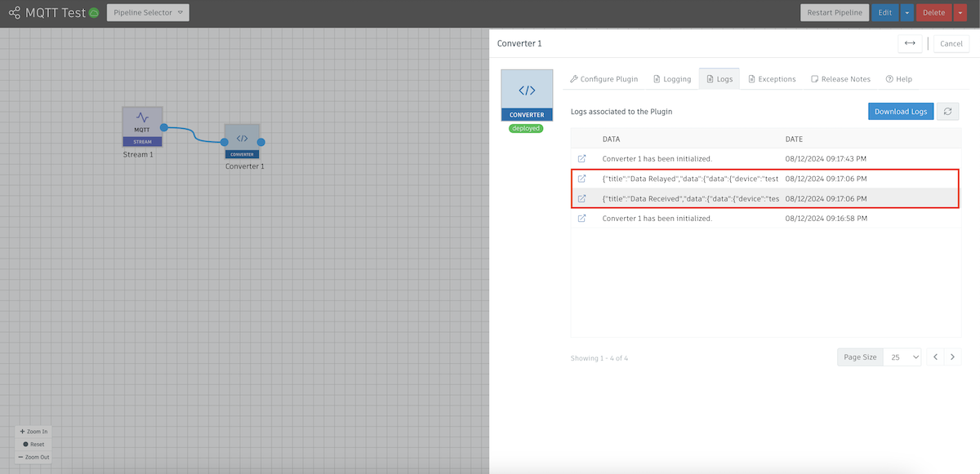Click the panel expand width arrow button
980x474 pixels.
(910, 43)
